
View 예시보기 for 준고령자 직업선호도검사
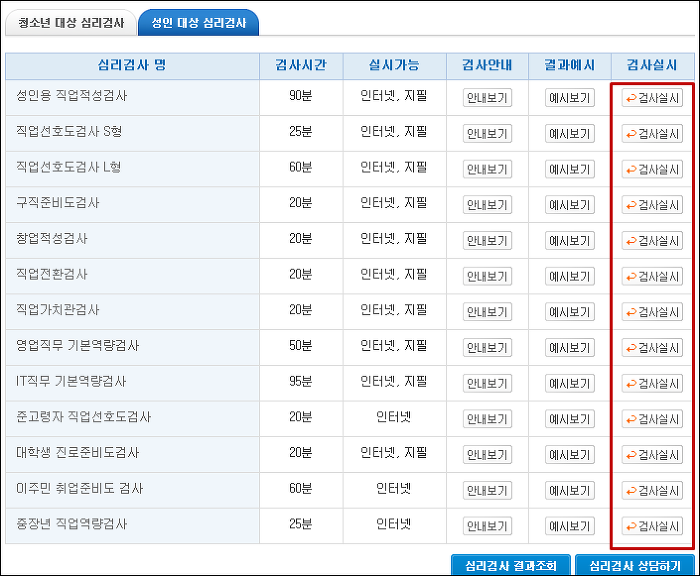(x=570, y=419)
